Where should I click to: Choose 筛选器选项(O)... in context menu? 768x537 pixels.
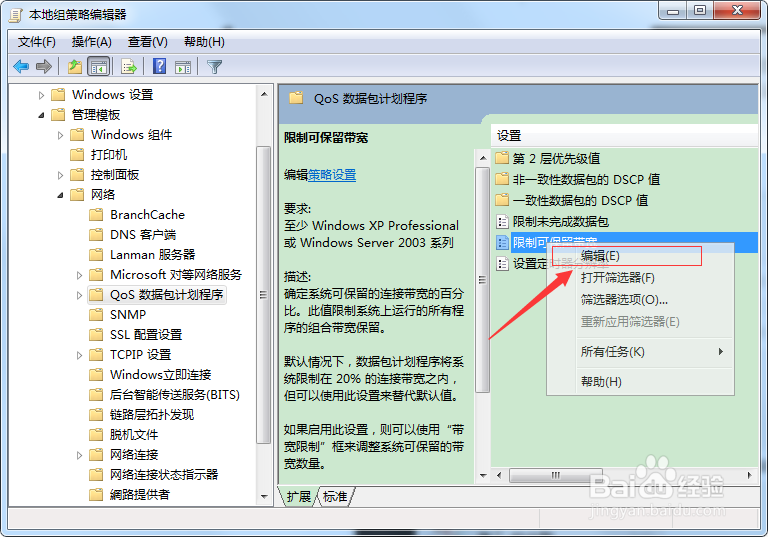[x=641, y=299]
